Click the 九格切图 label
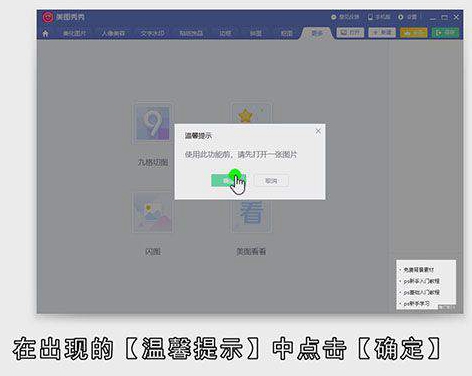 (153, 162)
